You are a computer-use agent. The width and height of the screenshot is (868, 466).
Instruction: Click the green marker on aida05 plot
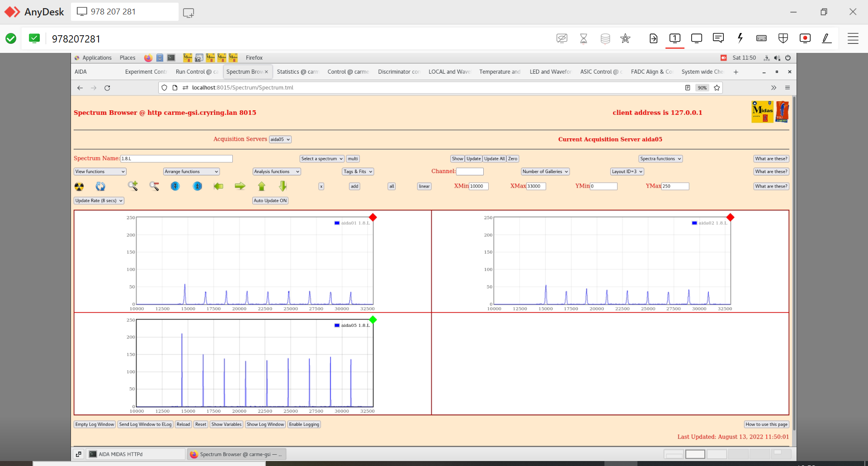click(x=373, y=320)
